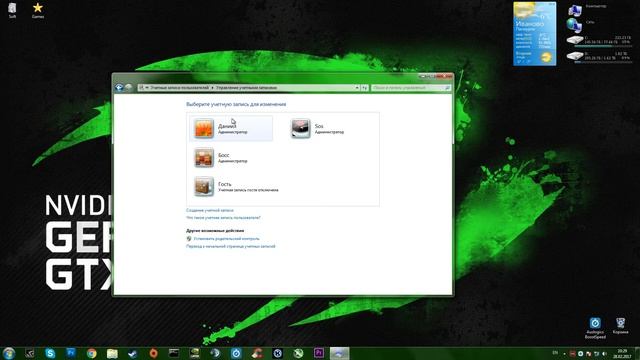Click 'Учетные записи пользователей' breadcrumb
Screen dimensions: 640x360
click(179, 88)
